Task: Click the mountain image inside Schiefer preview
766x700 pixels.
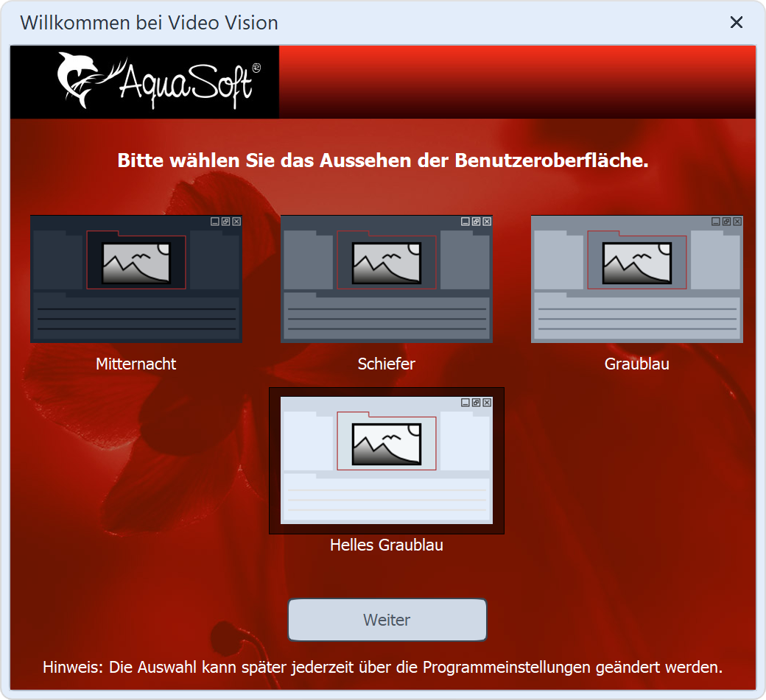Action: coord(387,261)
